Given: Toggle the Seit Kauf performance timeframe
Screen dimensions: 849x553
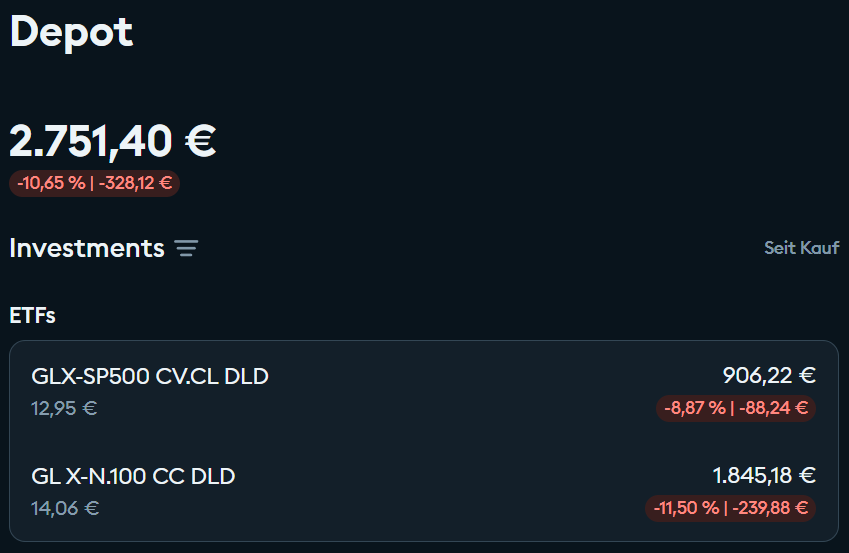Looking at the screenshot, I should (801, 248).
